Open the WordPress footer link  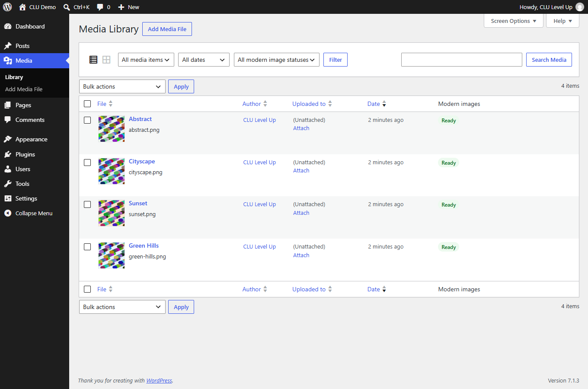(159, 380)
